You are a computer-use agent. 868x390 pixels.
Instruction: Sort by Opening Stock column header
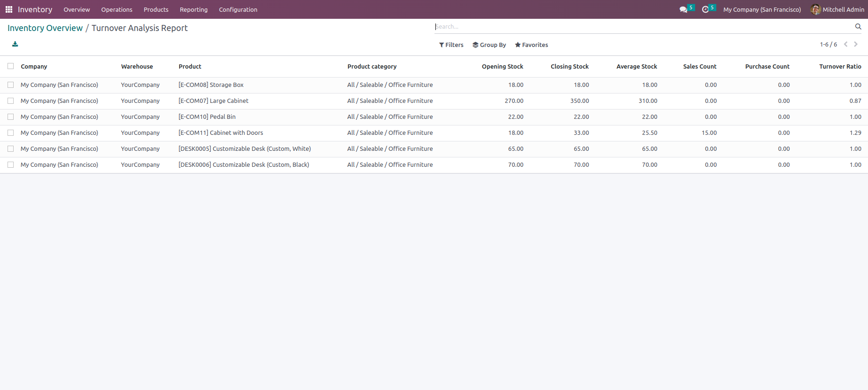click(503, 67)
